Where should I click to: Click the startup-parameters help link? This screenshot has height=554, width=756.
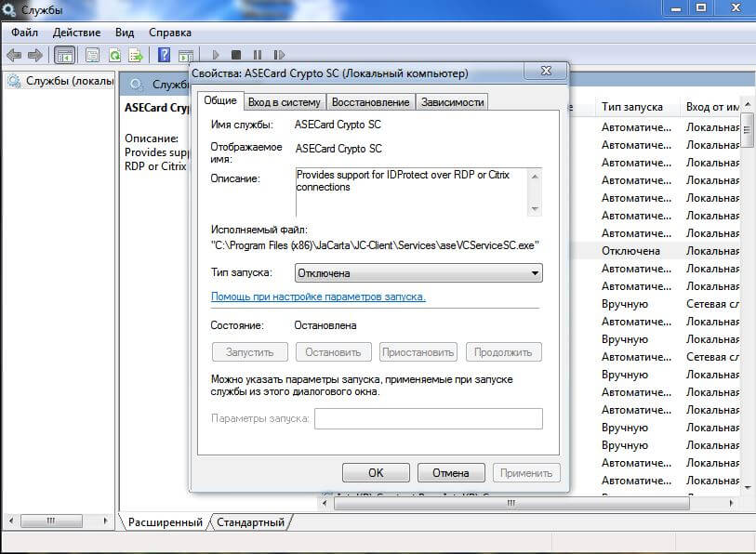pos(318,297)
